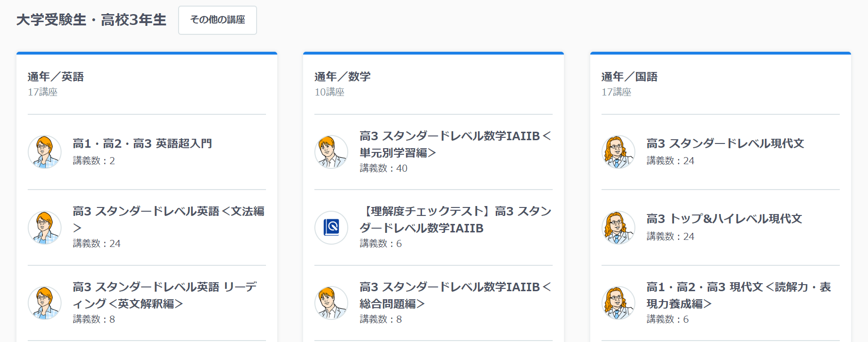Viewport: 868px width, 342px height.
Task: Click teacher avatar beside 数学IAIIB＜単元別学習編＞
Action: click(x=331, y=152)
